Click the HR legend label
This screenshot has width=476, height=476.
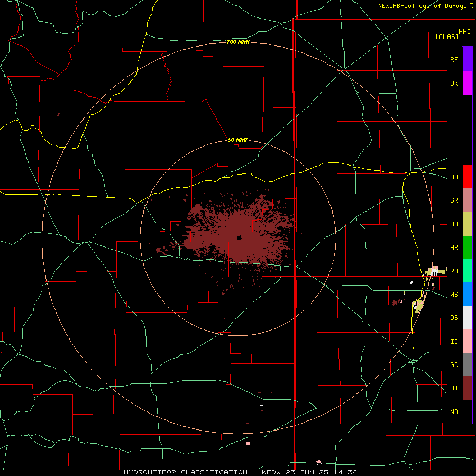[x=454, y=248]
